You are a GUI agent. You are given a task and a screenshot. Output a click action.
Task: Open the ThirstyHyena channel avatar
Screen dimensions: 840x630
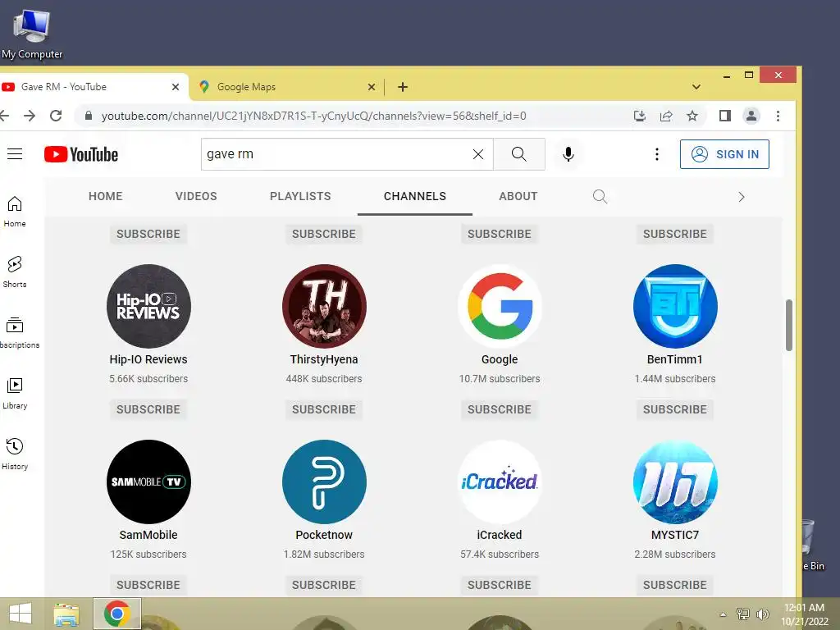point(324,307)
